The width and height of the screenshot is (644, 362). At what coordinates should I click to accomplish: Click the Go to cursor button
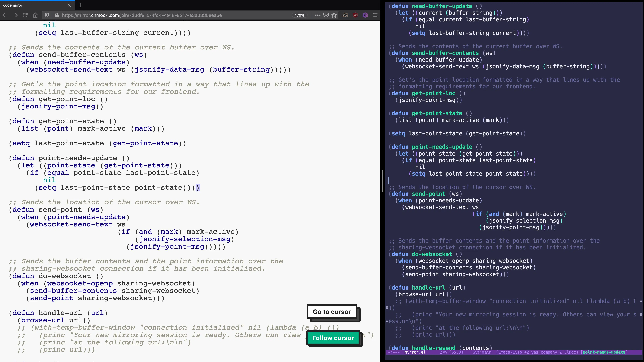(x=332, y=312)
